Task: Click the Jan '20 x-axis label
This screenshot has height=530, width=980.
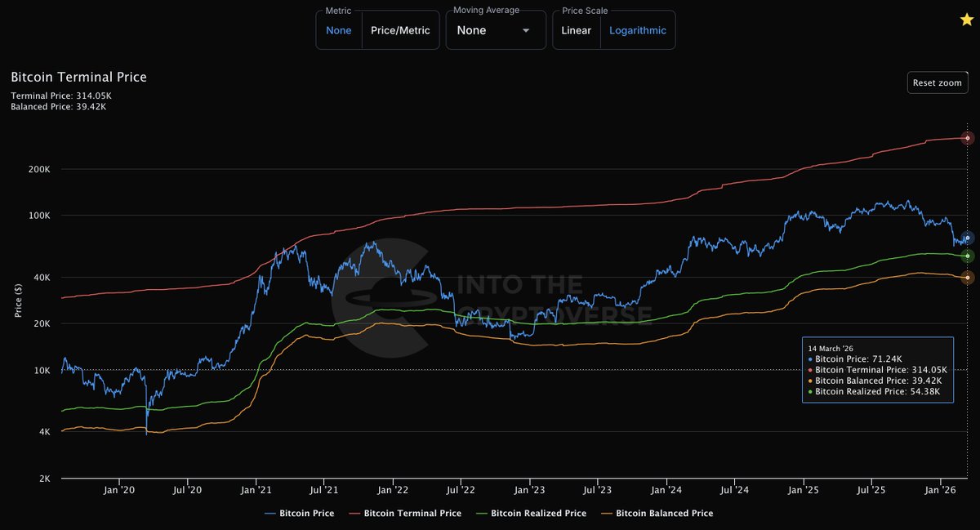Action: 119,491
